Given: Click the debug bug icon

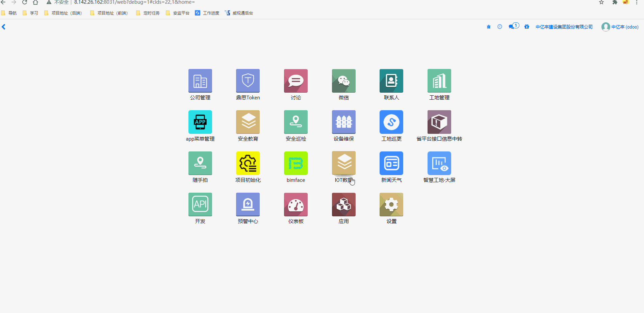Looking at the screenshot, I should pyautogui.click(x=488, y=27).
